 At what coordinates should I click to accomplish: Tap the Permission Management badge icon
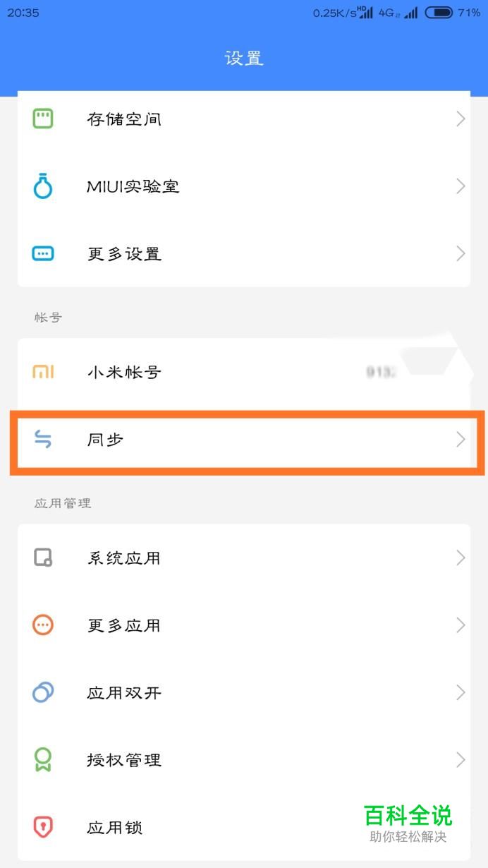pyautogui.click(x=43, y=760)
